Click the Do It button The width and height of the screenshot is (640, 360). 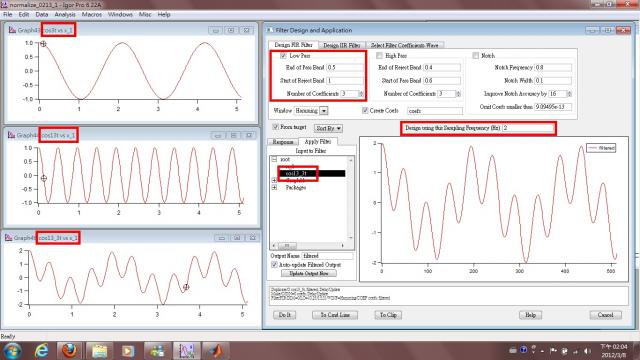(x=284, y=315)
